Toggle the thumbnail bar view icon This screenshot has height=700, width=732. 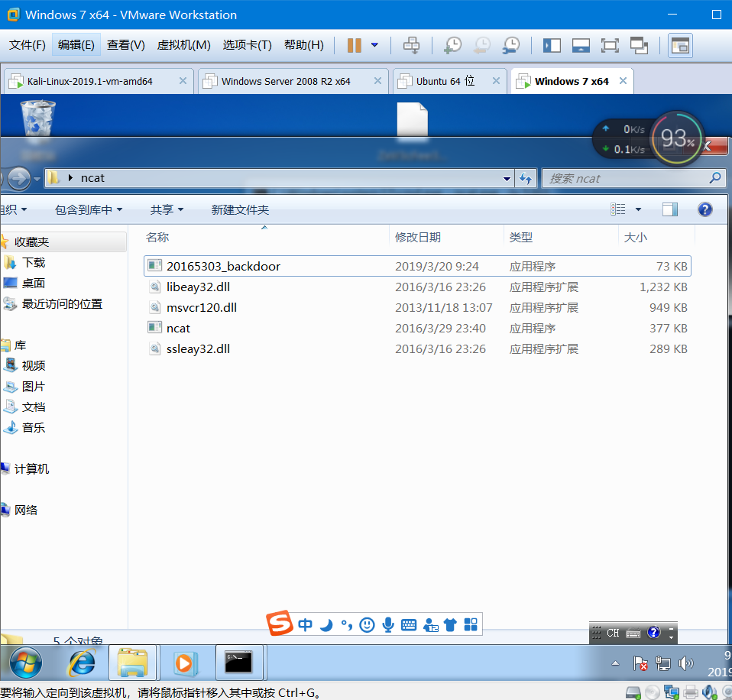tap(581, 45)
